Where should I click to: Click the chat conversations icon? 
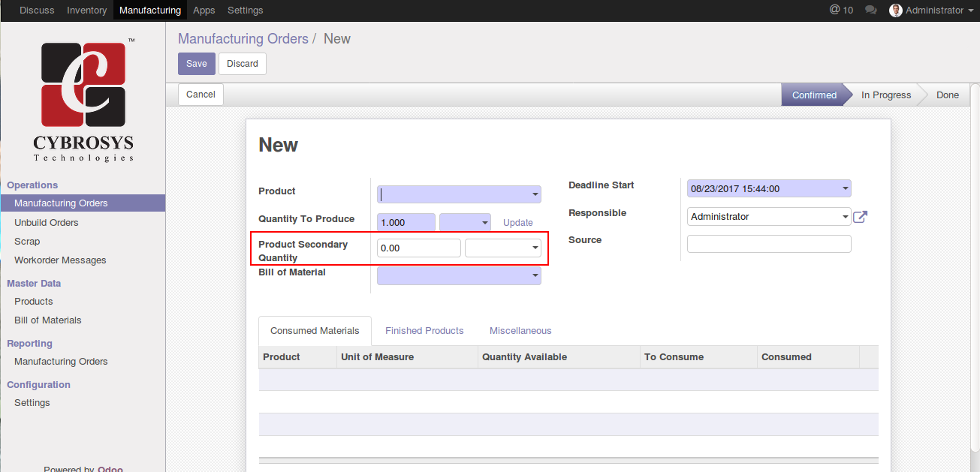pos(871,11)
